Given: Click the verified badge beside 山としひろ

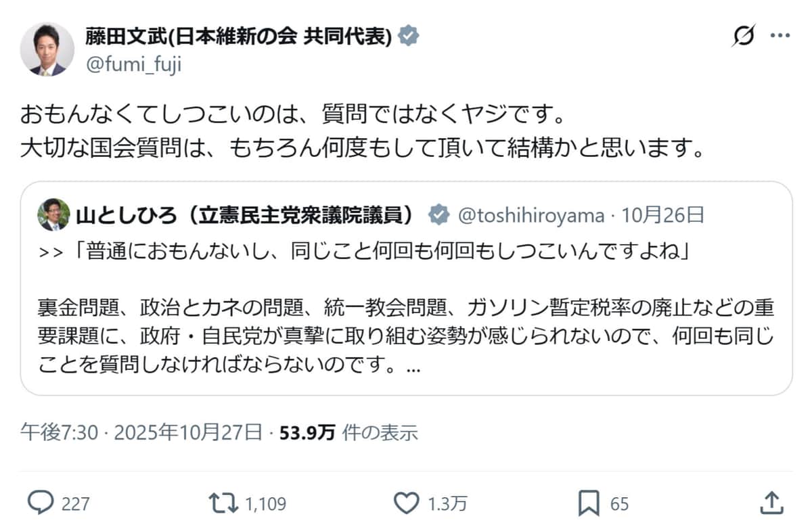Looking at the screenshot, I should 439,214.
